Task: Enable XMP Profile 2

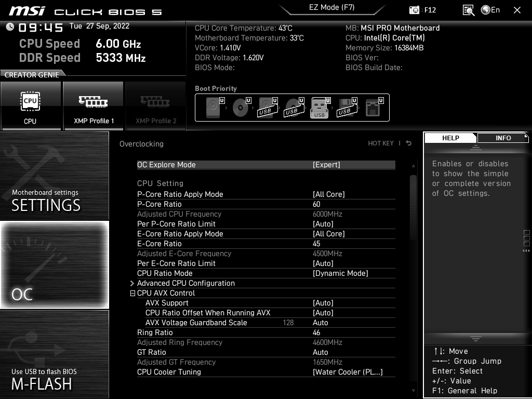Action: tap(155, 105)
